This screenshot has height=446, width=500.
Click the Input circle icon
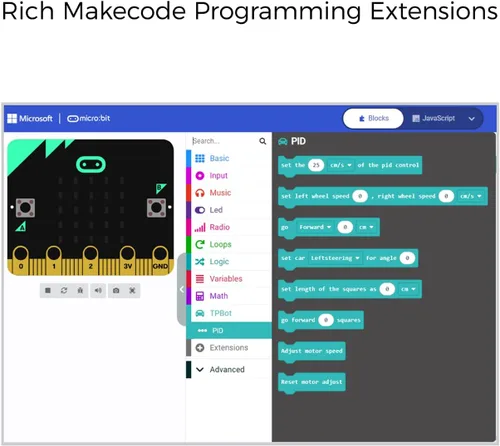pos(200,176)
